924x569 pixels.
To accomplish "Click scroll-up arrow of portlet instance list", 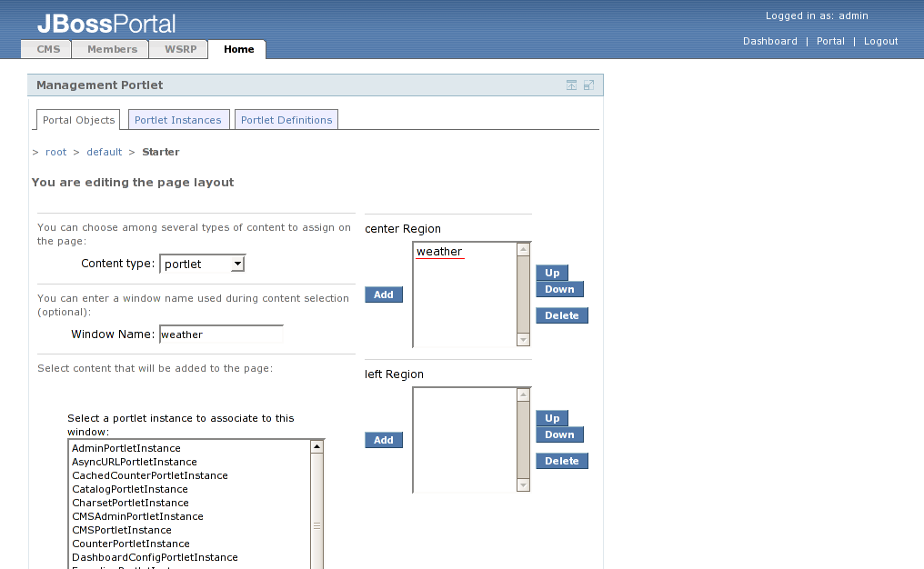I will (x=316, y=446).
